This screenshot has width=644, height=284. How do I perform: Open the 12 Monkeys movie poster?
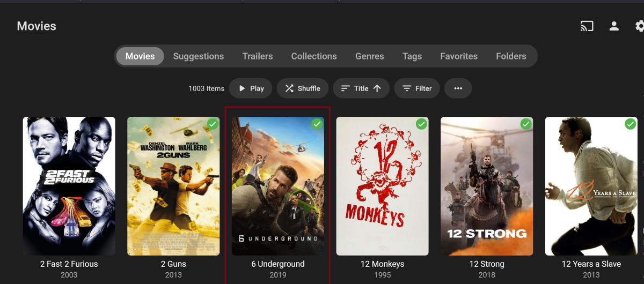coord(382,186)
